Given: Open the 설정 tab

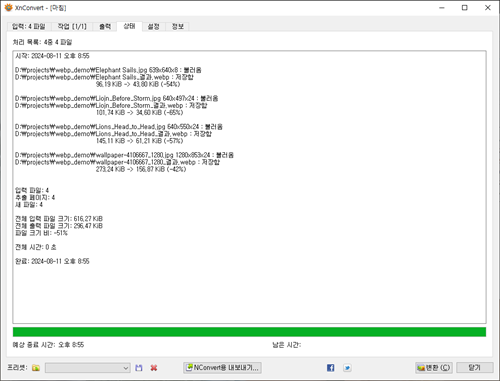Looking at the screenshot, I should (153, 26).
